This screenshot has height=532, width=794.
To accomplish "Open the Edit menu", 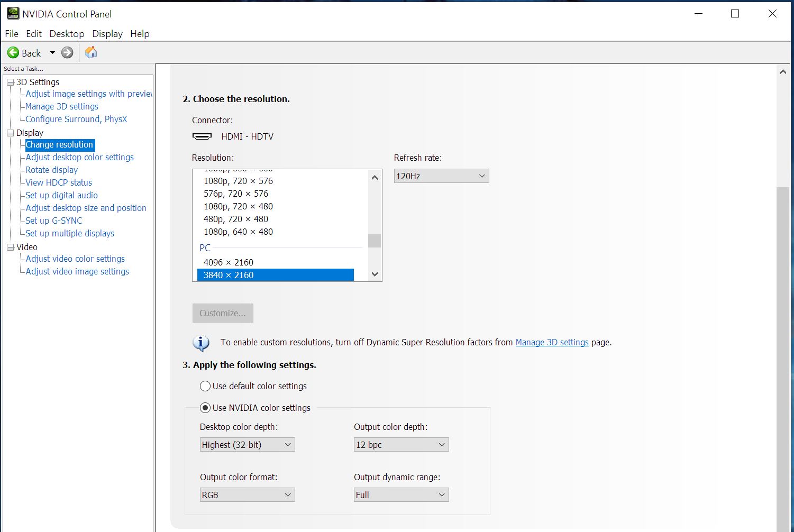I will click(x=34, y=34).
